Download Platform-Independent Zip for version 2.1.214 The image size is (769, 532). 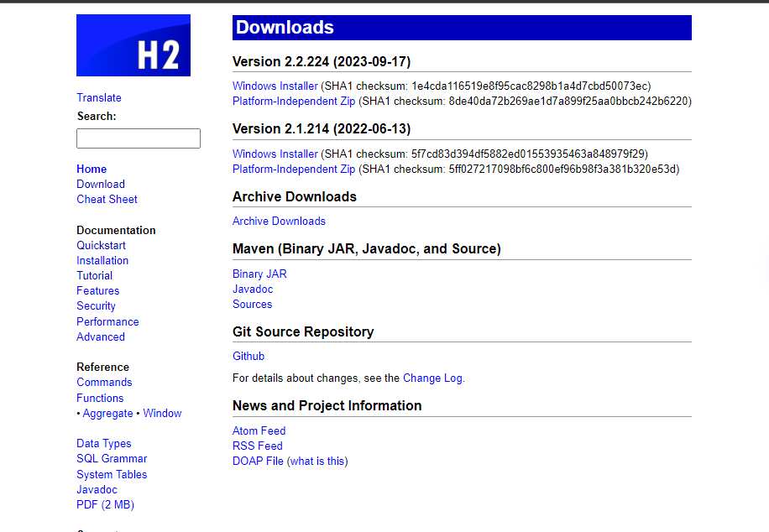tap(294, 170)
